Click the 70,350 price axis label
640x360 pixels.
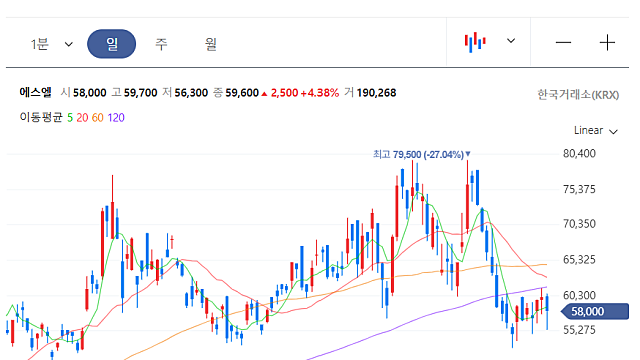tap(579, 224)
